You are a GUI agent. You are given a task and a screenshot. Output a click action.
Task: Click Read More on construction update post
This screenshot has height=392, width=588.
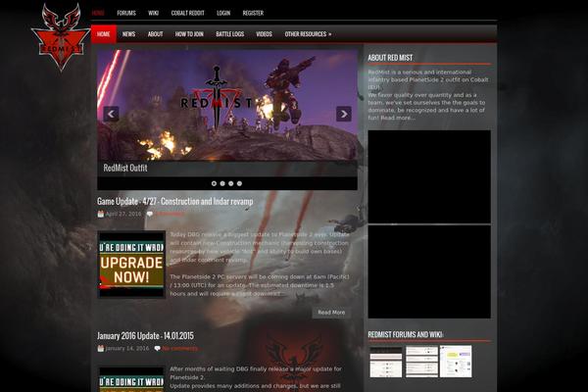(x=331, y=312)
